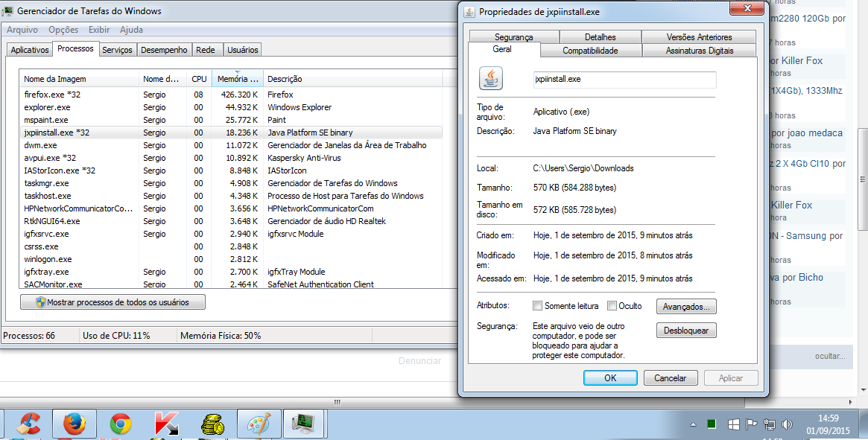Open the Arquivo menu

point(22,29)
